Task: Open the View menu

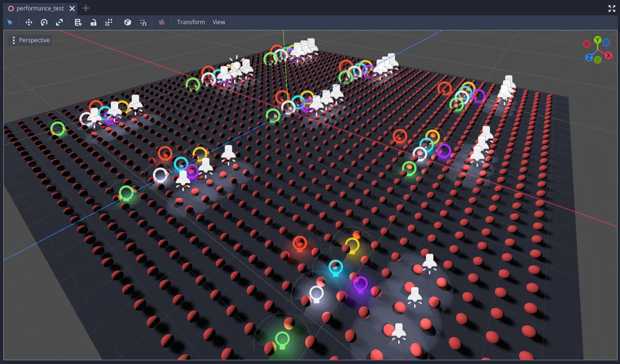Action: pyautogui.click(x=219, y=22)
